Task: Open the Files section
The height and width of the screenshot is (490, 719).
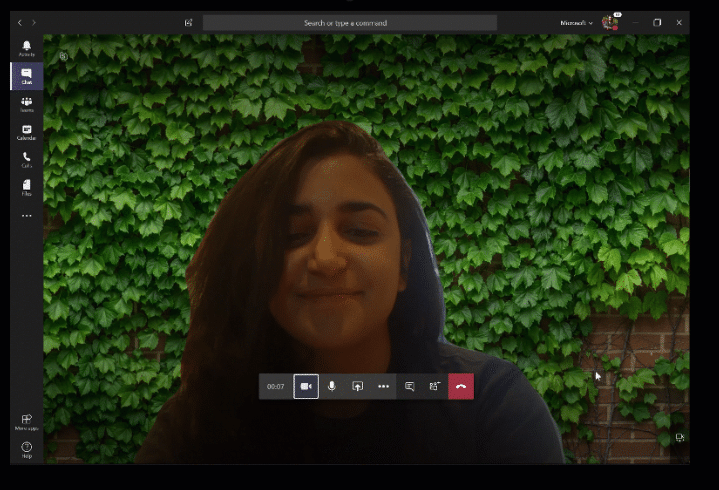Action: pyautogui.click(x=27, y=187)
